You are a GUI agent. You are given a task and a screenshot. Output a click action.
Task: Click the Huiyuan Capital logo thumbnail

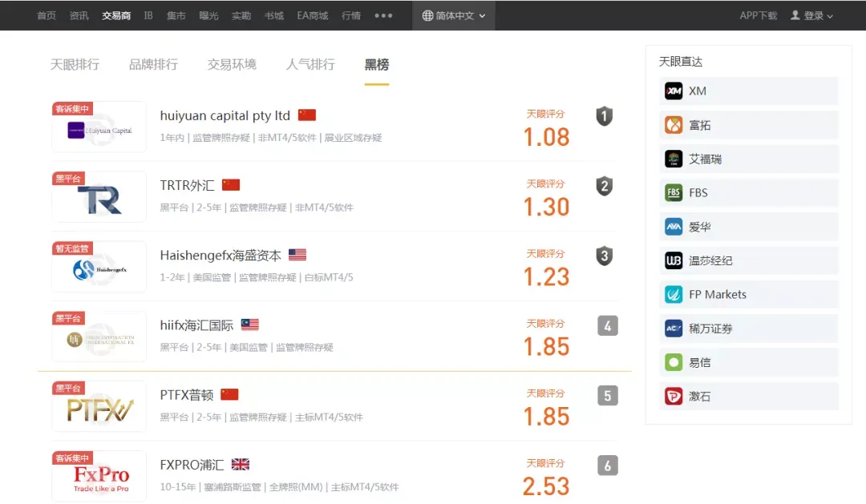[x=99, y=127]
